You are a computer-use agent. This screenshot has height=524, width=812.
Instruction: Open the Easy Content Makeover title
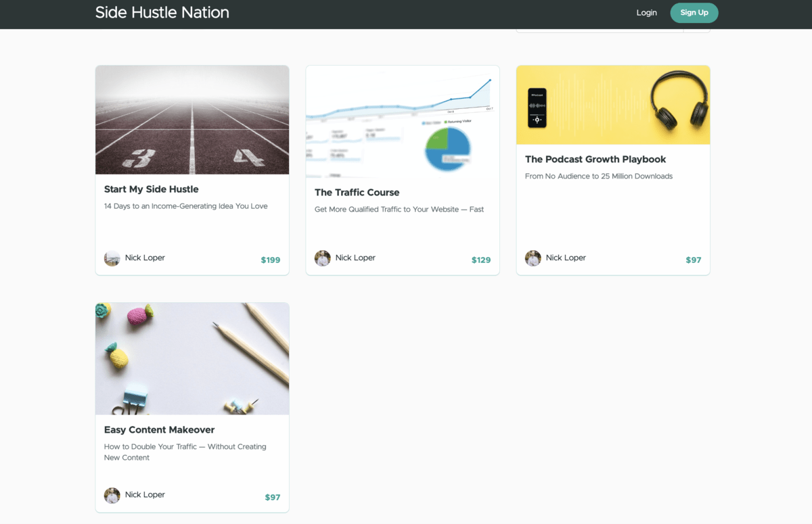[x=159, y=430]
